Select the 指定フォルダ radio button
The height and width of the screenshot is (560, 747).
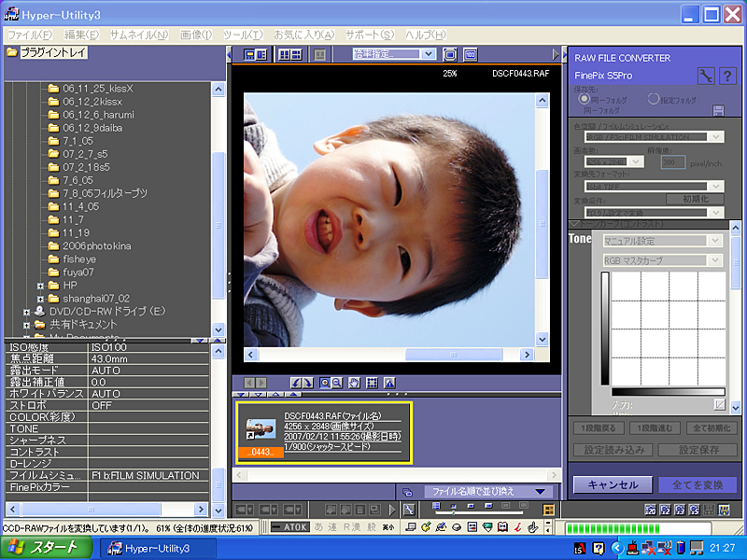click(x=653, y=99)
